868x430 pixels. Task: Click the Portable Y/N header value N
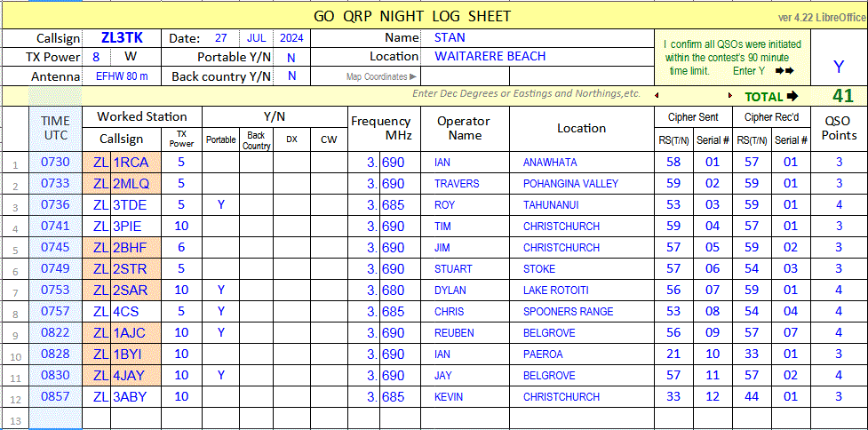291,57
